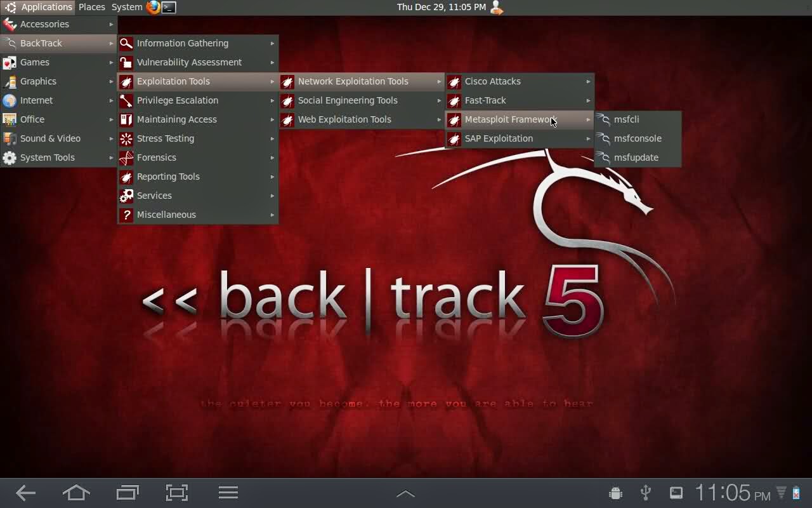Click the Maintaining Access icon

coord(126,119)
